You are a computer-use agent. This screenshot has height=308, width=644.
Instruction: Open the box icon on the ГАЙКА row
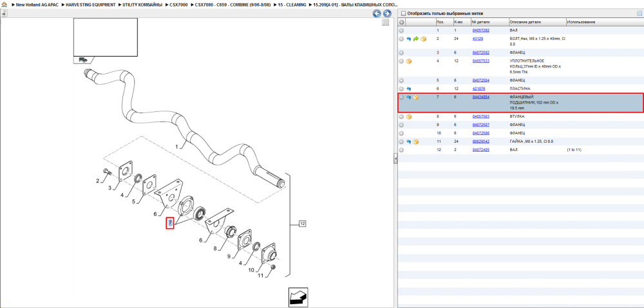click(x=416, y=141)
